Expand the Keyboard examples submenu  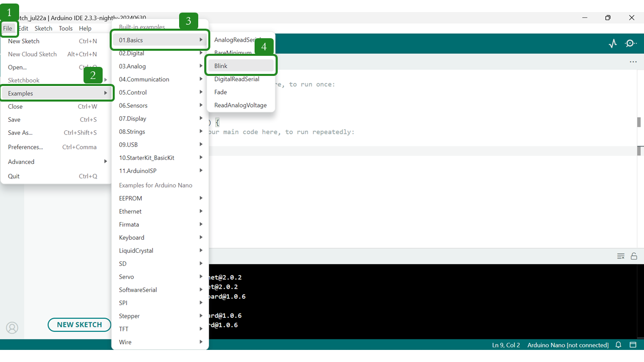pos(160,238)
